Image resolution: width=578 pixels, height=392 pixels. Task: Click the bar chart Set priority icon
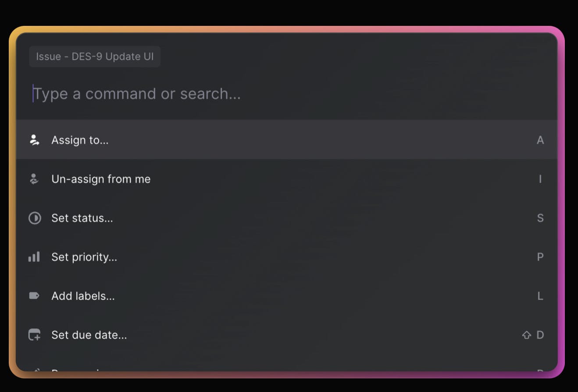(34, 257)
